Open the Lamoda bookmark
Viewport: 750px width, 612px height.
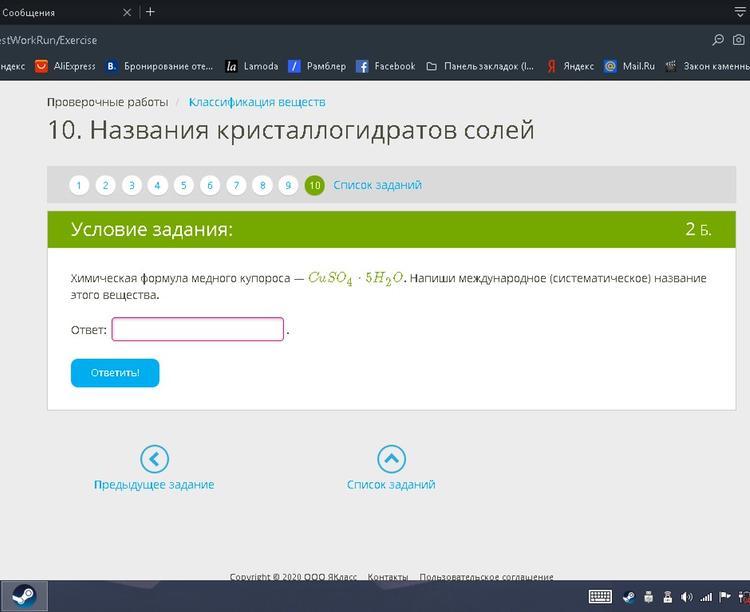252,66
